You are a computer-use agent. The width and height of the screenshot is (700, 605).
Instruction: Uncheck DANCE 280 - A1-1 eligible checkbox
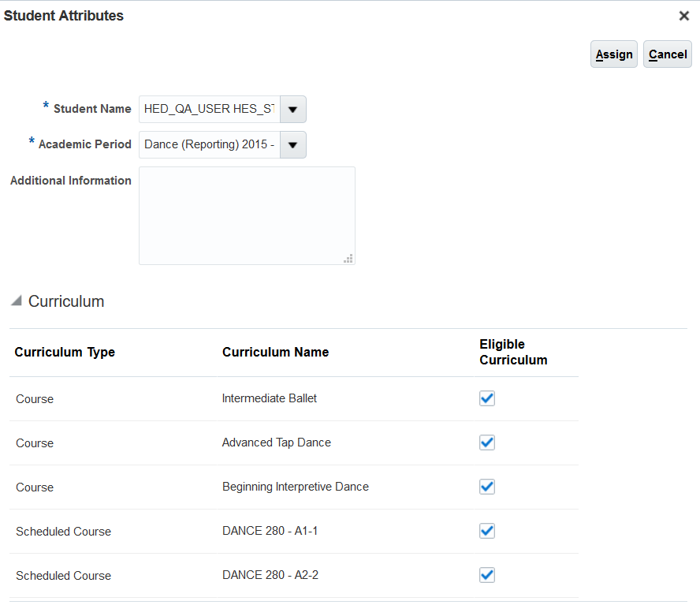pyautogui.click(x=487, y=531)
